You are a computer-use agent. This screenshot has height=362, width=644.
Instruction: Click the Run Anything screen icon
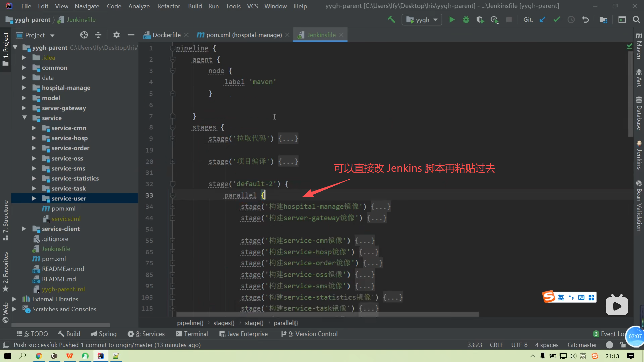click(x=622, y=20)
